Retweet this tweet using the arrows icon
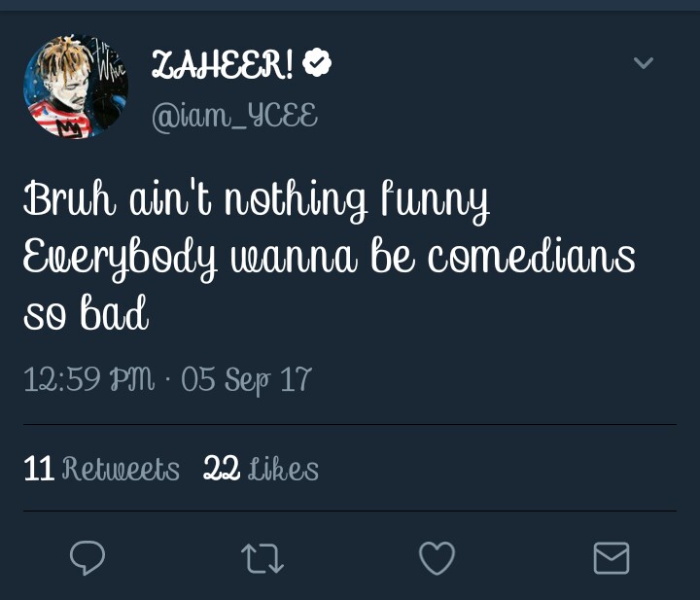700x600 pixels. tap(262, 557)
